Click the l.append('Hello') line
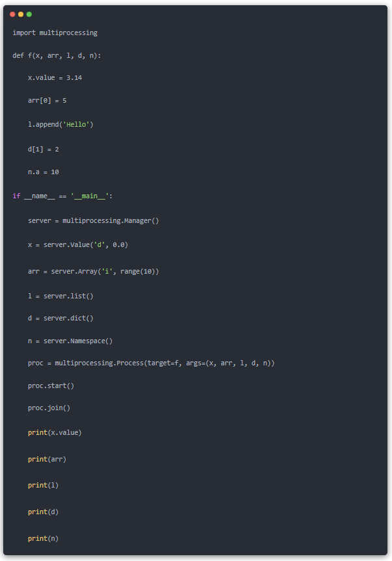This screenshot has width=392, height=561. [x=60, y=124]
